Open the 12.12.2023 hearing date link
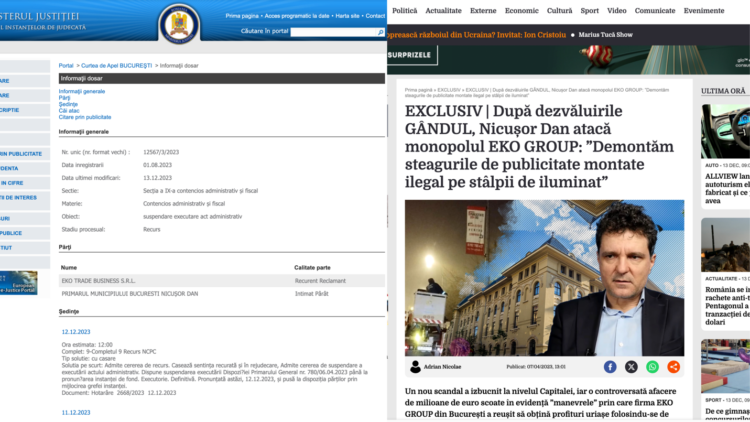The height and width of the screenshot is (422, 750). [76, 332]
